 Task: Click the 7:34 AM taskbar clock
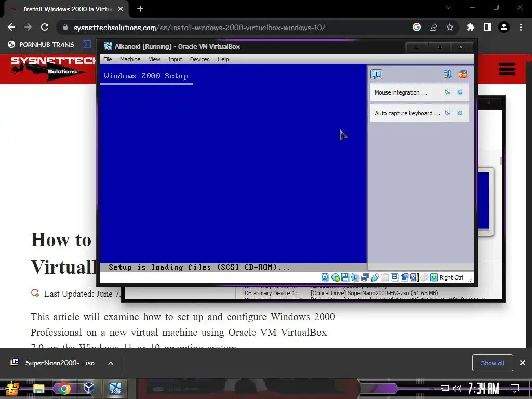pos(484,389)
